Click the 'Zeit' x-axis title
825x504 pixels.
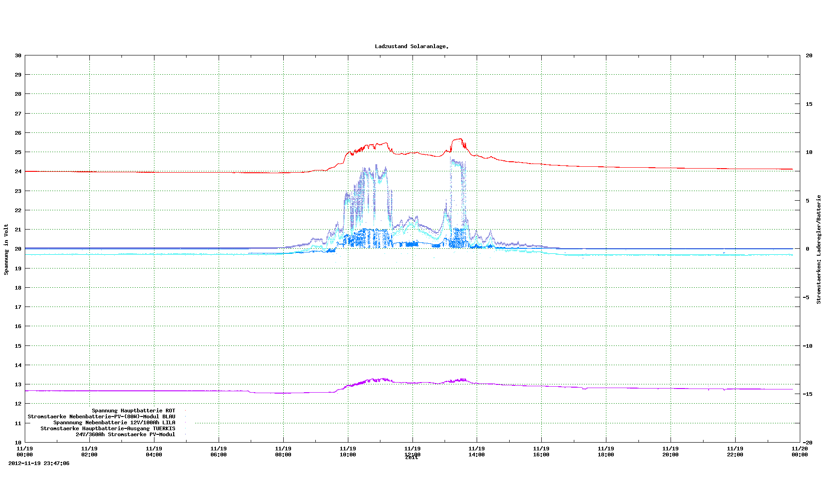coord(412,458)
